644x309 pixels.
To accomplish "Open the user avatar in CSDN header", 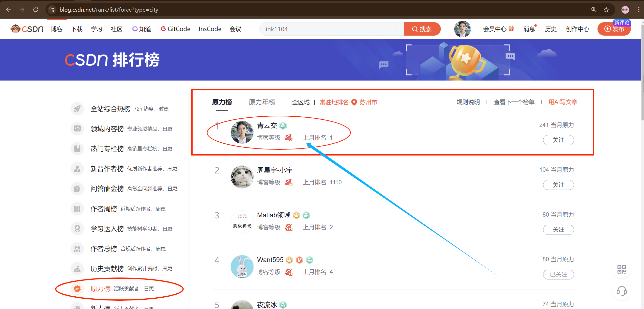I will point(462,29).
